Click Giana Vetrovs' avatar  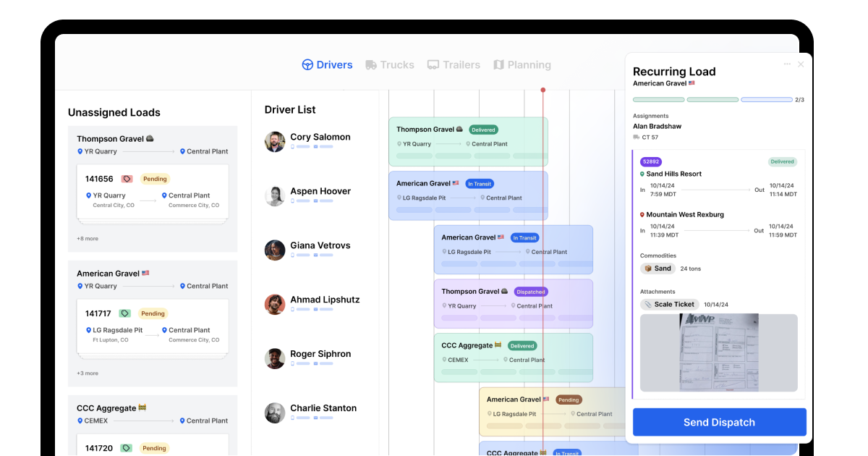click(x=275, y=250)
